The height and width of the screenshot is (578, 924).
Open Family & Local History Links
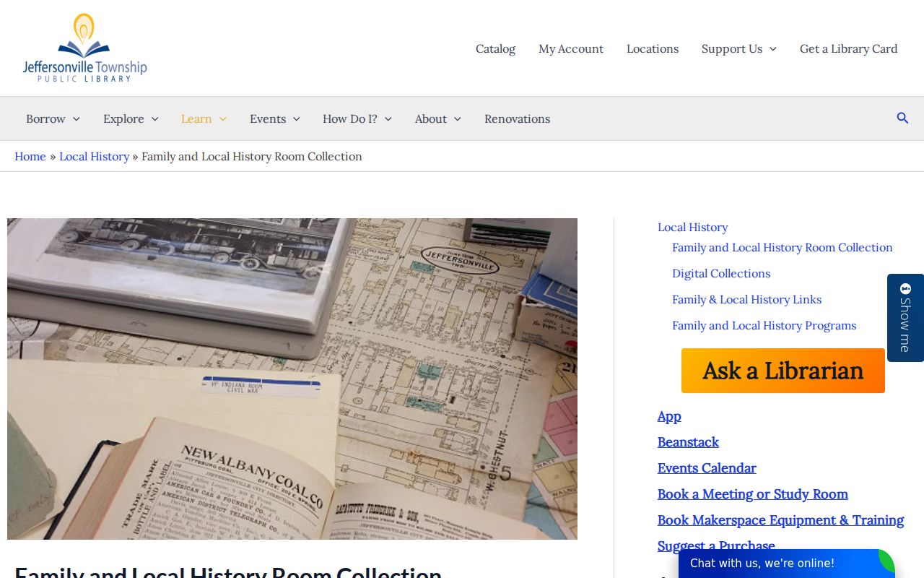pyautogui.click(x=746, y=299)
